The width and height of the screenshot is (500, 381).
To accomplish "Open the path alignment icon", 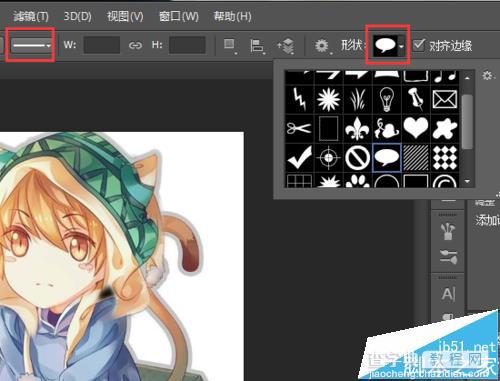I will [257, 46].
